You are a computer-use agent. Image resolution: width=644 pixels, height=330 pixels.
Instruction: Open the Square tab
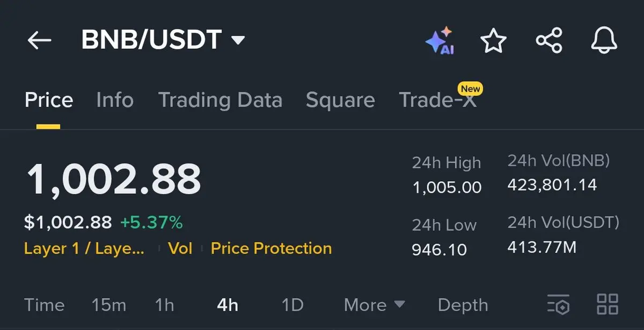pos(340,101)
